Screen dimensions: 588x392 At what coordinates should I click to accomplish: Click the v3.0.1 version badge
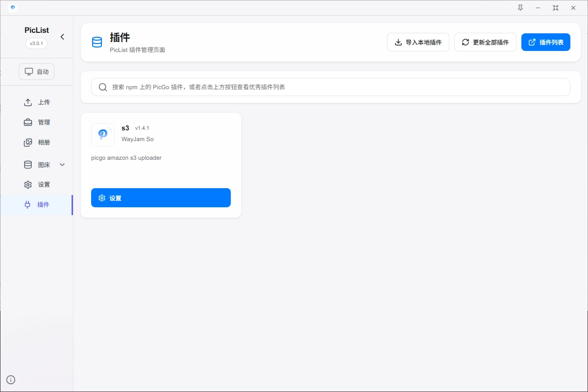click(x=36, y=43)
